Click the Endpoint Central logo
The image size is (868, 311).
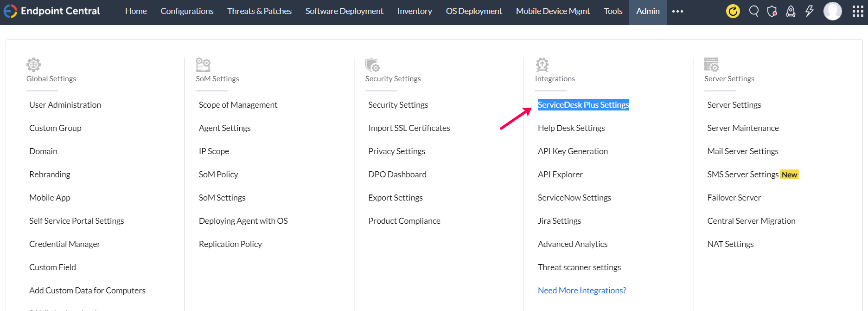[x=52, y=11]
